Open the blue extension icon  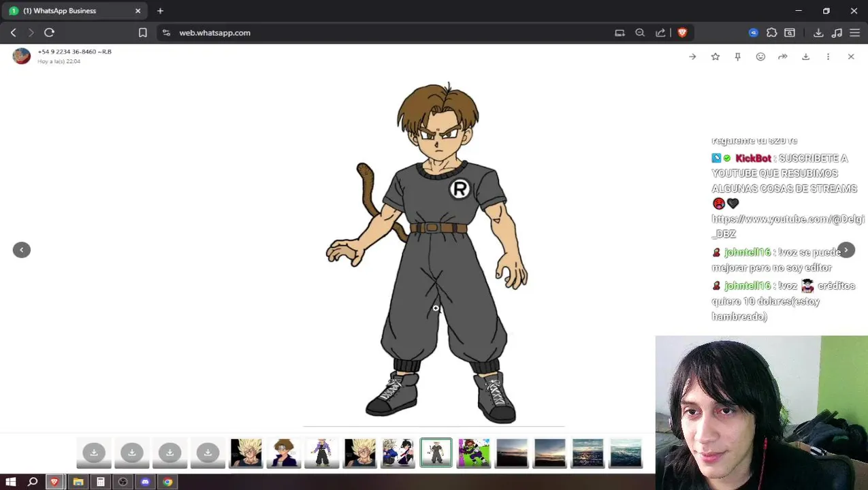(x=754, y=33)
